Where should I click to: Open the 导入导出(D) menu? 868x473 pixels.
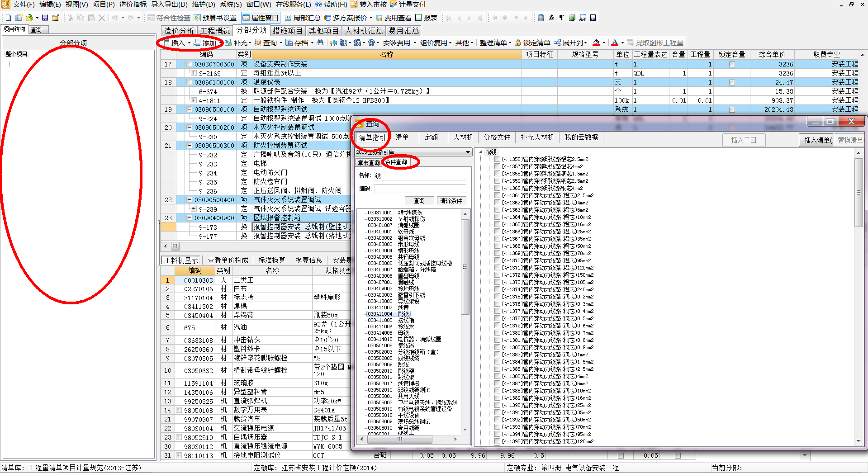(169, 4)
